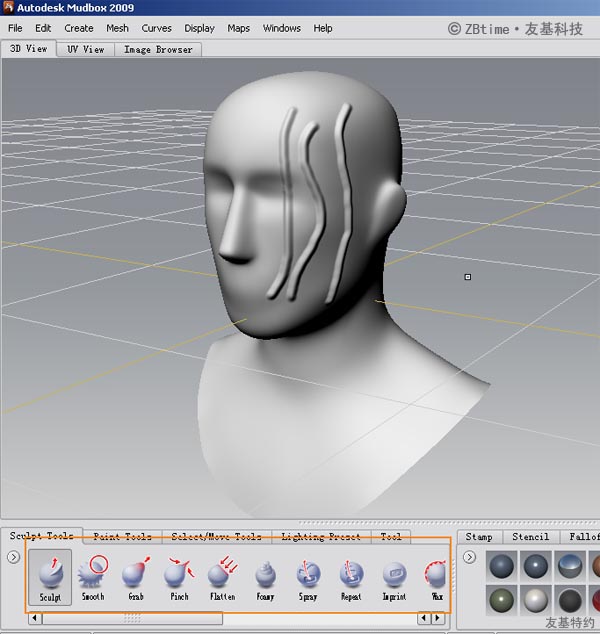Image resolution: width=600 pixels, height=634 pixels.
Task: Choose the black sphere thumbnail
Action: [x=570, y=600]
